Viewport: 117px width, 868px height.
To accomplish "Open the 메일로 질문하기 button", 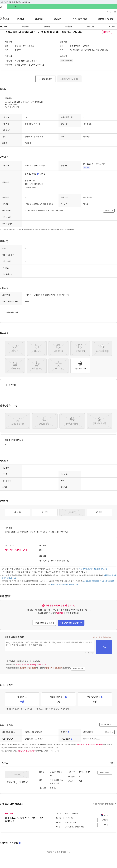I will point(78,669).
